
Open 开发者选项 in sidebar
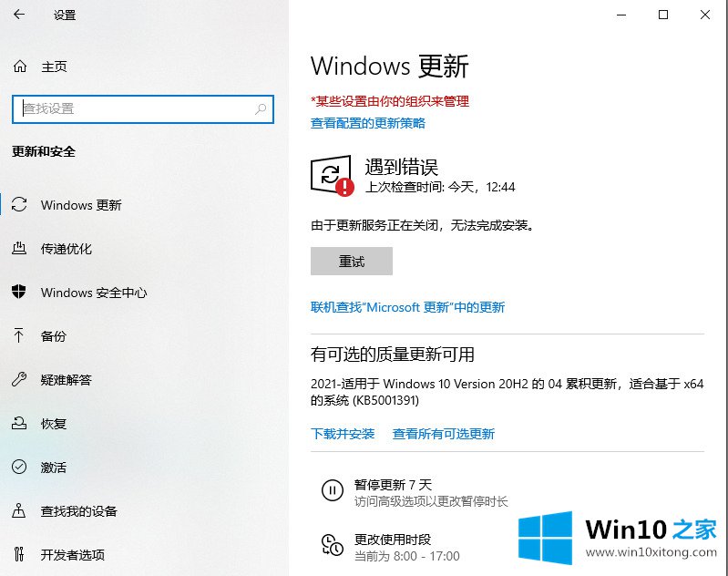[58, 555]
